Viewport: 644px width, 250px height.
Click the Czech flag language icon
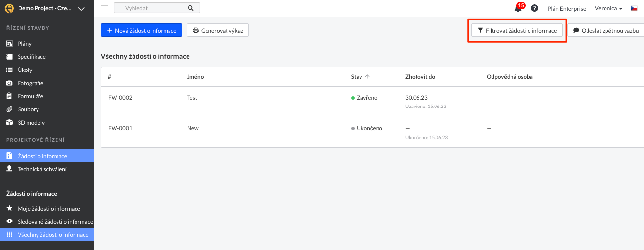(x=634, y=8)
